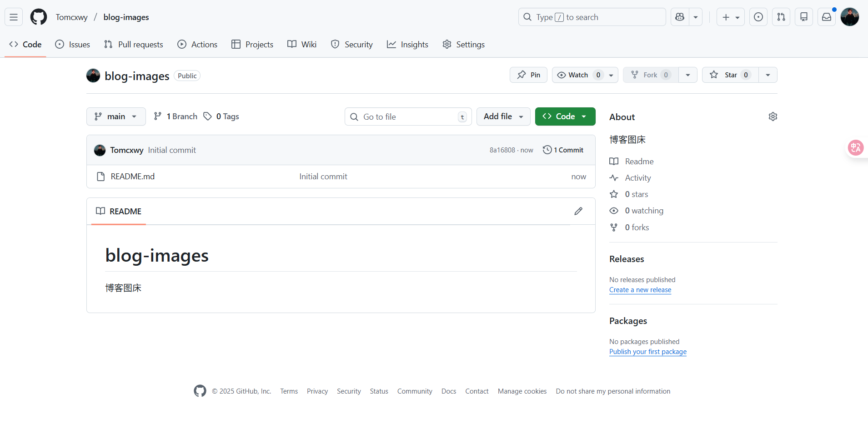Open user avatar menu
The width and height of the screenshot is (868, 440).
850,17
